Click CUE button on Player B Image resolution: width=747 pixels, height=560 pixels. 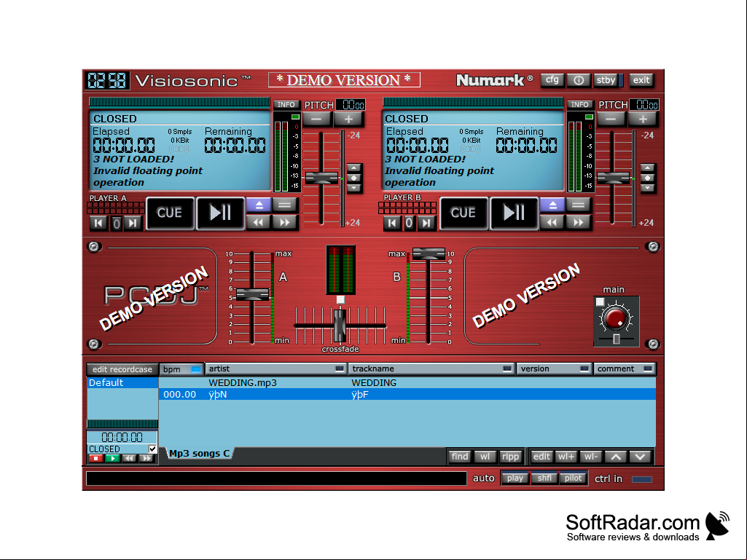pos(464,213)
